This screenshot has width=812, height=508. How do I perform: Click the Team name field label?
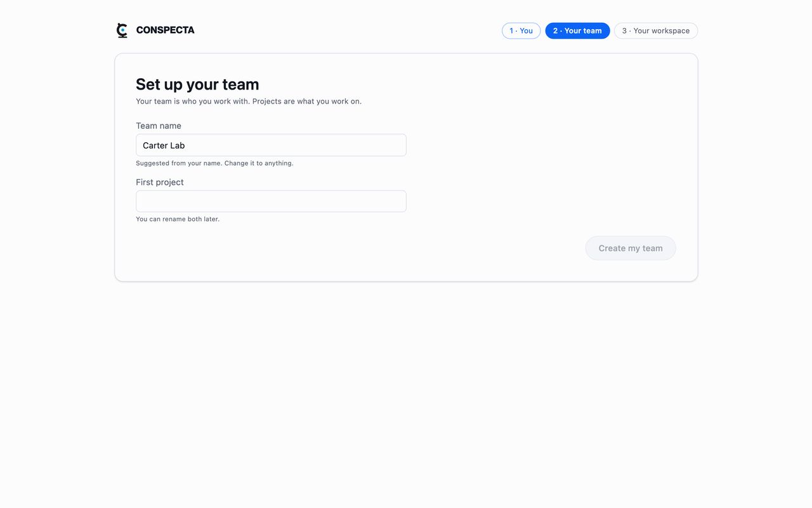pos(159,126)
